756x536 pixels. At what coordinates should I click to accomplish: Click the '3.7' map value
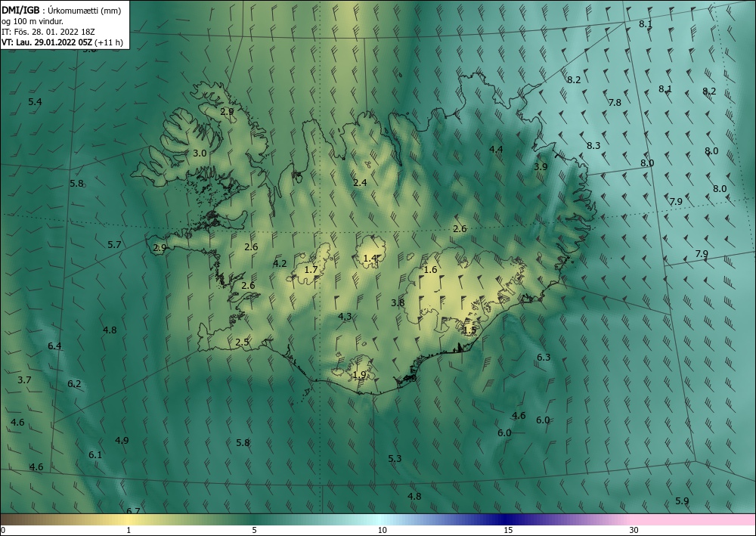[24, 380]
